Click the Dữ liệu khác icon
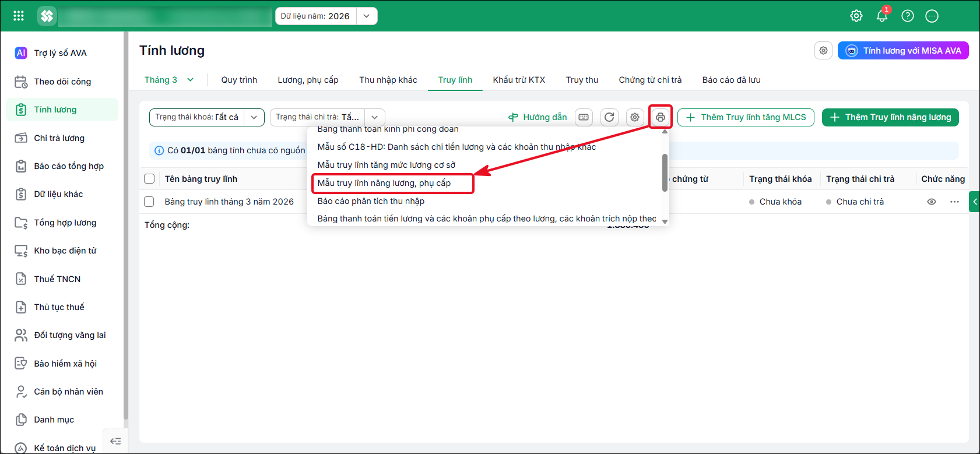This screenshot has width=980, height=454. [21, 194]
